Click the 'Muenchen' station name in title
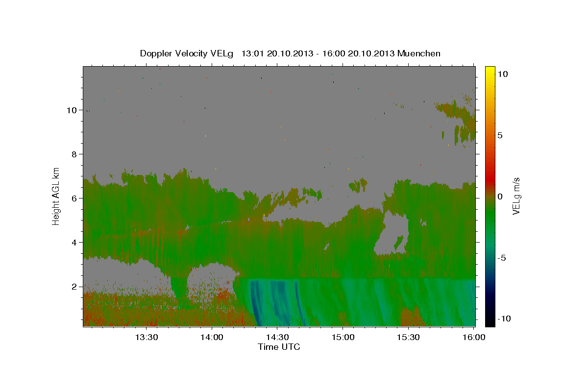588x392 pixels. (x=419, y=53)
